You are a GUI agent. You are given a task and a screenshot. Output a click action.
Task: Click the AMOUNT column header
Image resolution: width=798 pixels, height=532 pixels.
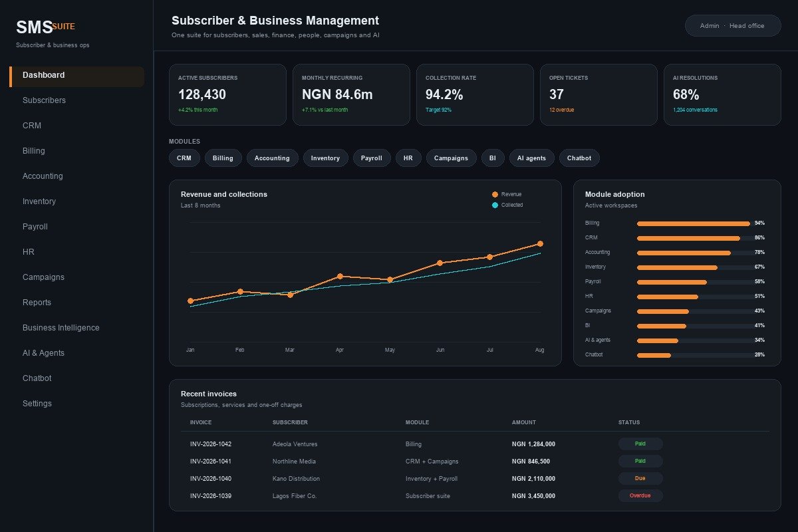coord(524,422)
